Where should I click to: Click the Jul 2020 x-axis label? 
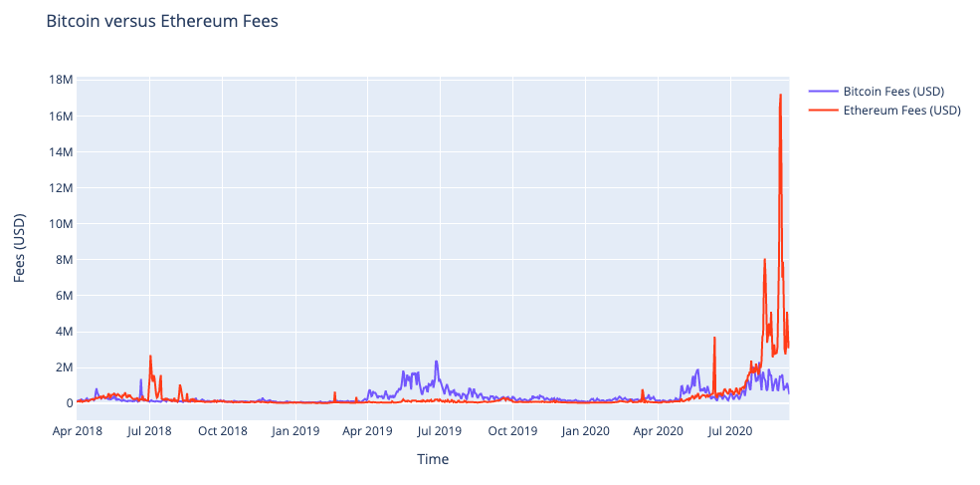(731, 431)
